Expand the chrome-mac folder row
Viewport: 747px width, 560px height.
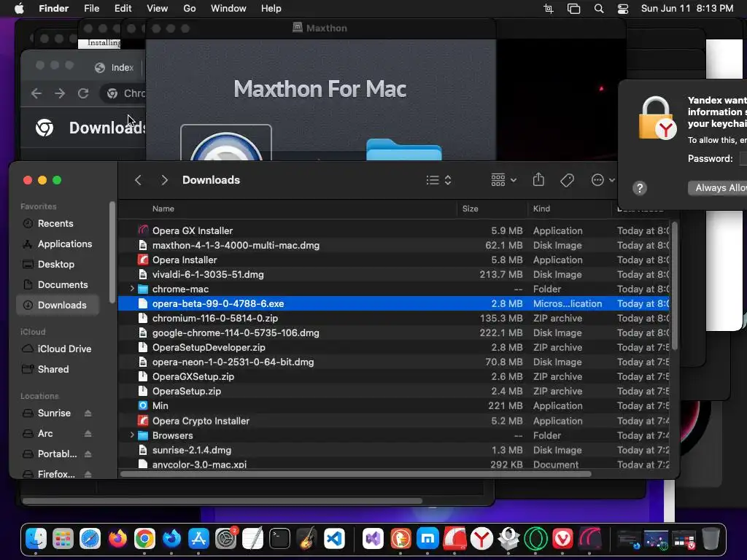(x=132, y=289)
